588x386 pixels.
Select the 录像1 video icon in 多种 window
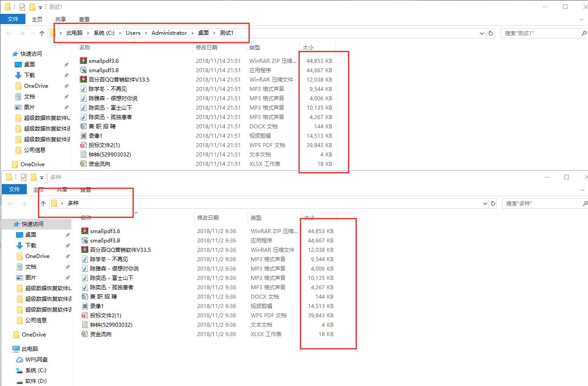pyautogui.click(x=85, y=306)
